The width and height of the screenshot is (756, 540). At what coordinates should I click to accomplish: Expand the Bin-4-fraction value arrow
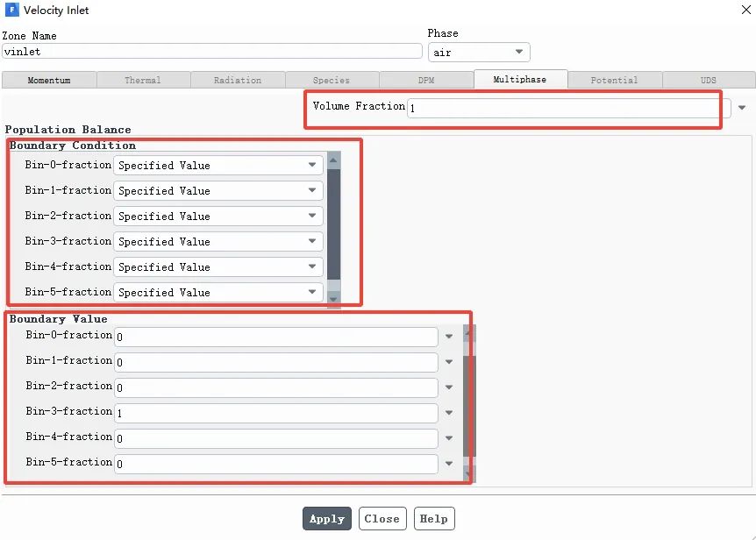tap(449, 438)
